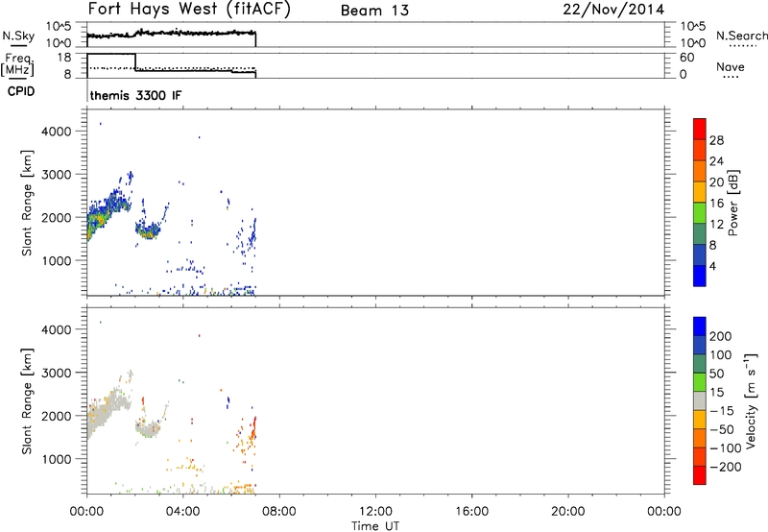This screenshot has width=768, height=532.
Task: Click the 'Velocity [m s-1]' color bar label
Action: tap(750, 401)
